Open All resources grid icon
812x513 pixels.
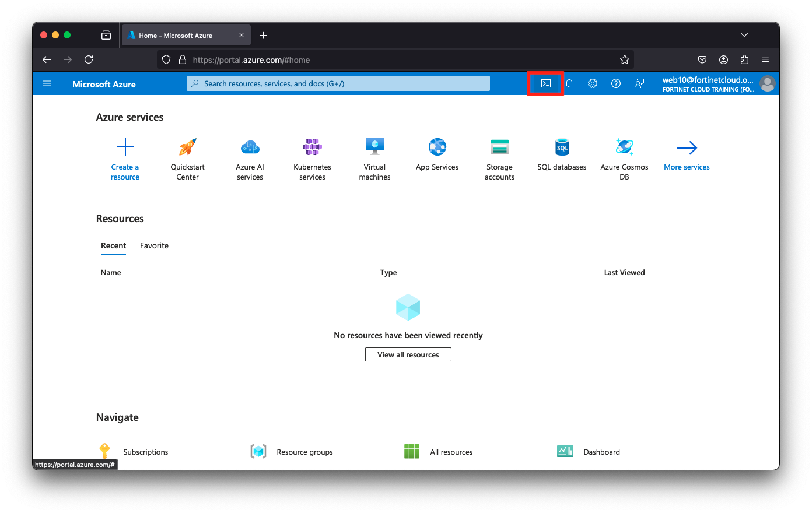412,451
